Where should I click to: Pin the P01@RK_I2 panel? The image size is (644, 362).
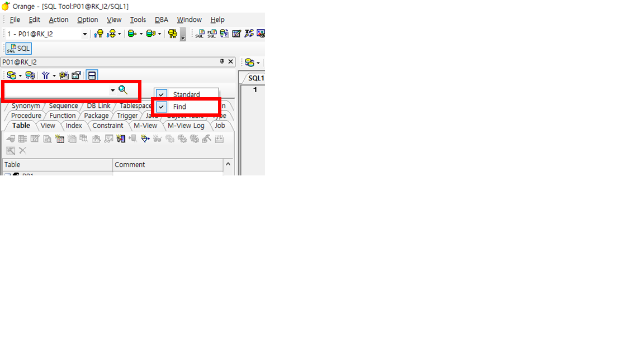tap(221, 62)
